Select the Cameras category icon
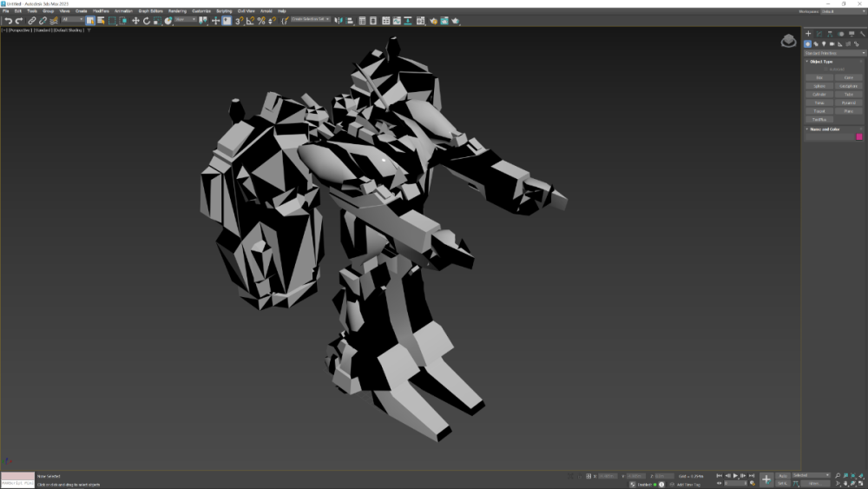Image resolution: width=868 pixels, height=489 pixels. (832, 43)
